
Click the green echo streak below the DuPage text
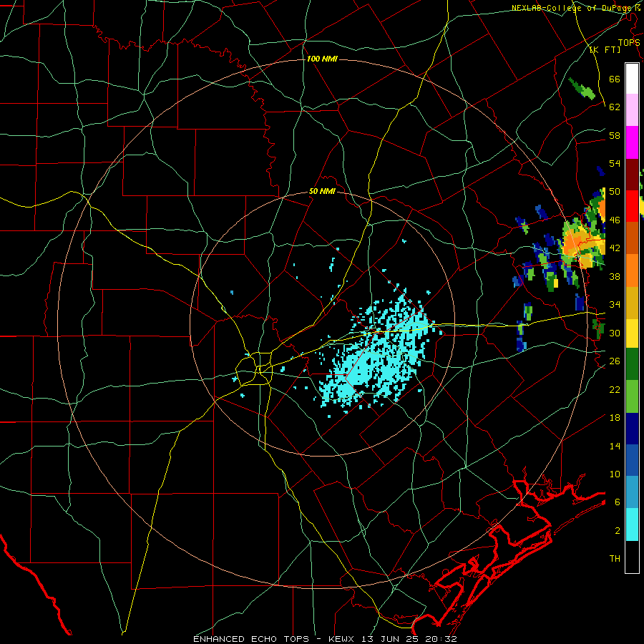[582, 89]
